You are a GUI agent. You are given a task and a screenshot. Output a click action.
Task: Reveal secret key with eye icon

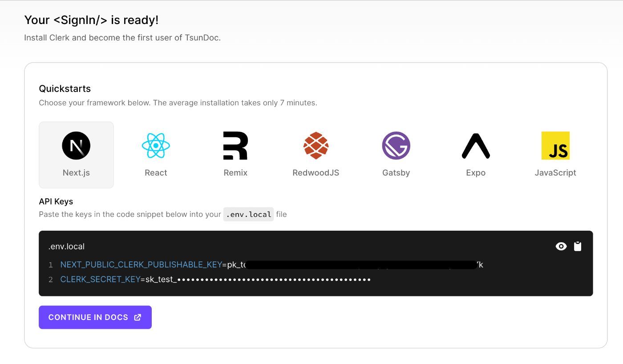[x=561, y=246]
